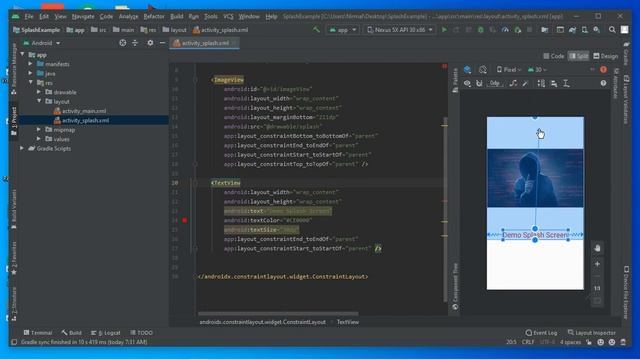The width and height of the screenshot is (640, 360).
Task: Open the VCS menu
Action: point(228,17)
